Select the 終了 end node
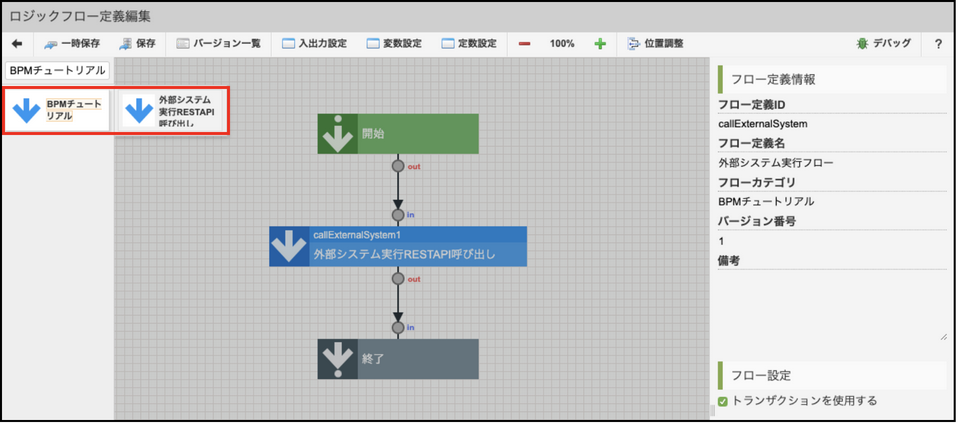 pos(398,359)
